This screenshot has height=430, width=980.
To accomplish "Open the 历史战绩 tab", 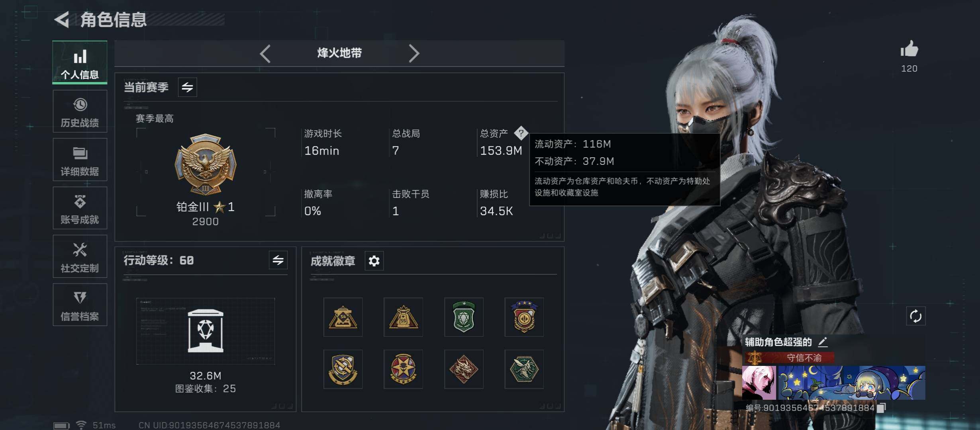I will coord(80,111).
